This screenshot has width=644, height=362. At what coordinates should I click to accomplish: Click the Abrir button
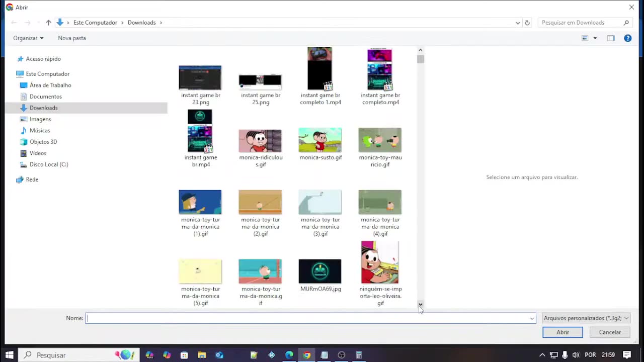(x=562, y=332)
